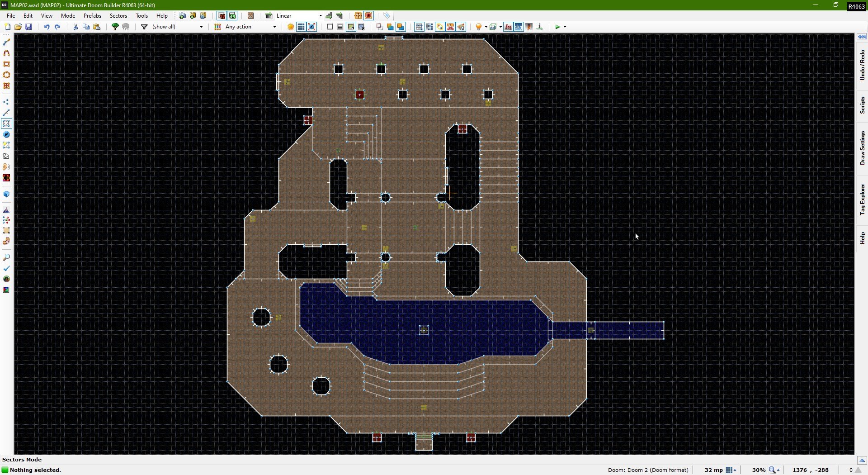This screenshot has height=475, width=868.
Task: Save the map with the floppy icon
Action: [x=28, y=27]
